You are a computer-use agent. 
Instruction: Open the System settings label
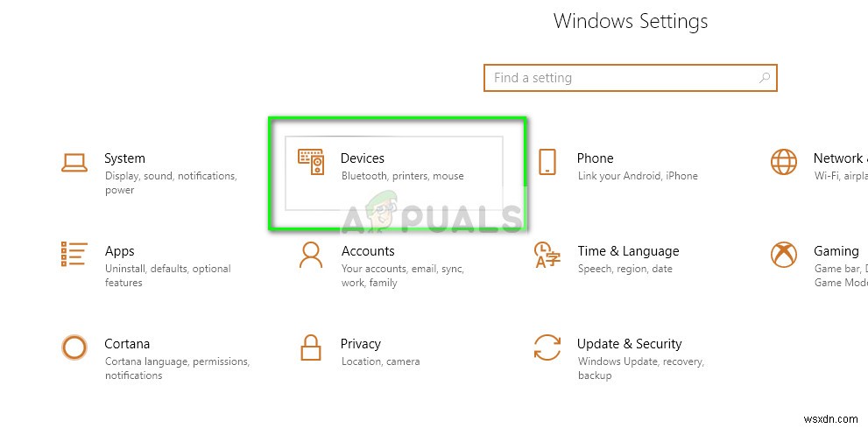point(124,158)
